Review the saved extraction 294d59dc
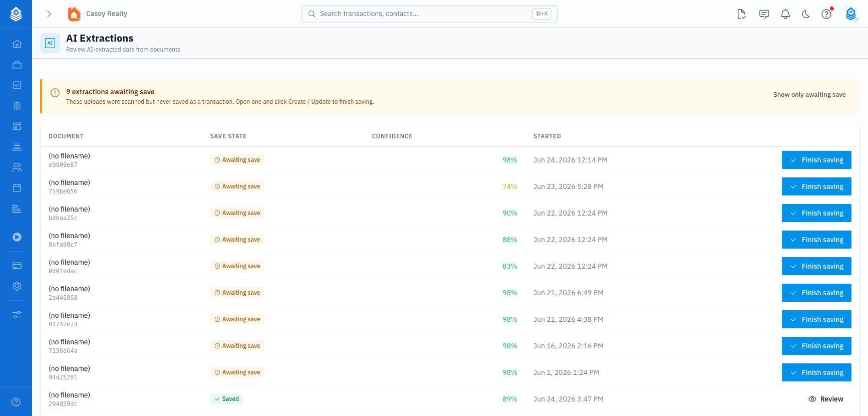Screen dimensions: 868x416 [826, 399]
